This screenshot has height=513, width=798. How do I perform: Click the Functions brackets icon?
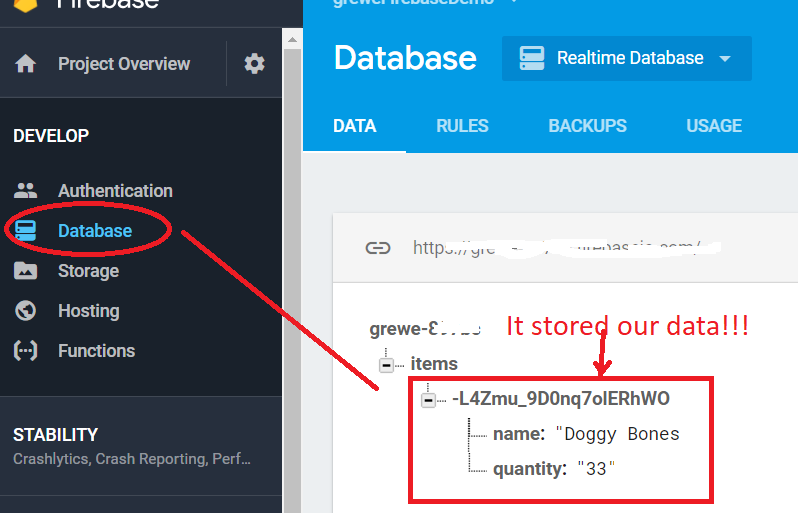click(26, 351)
